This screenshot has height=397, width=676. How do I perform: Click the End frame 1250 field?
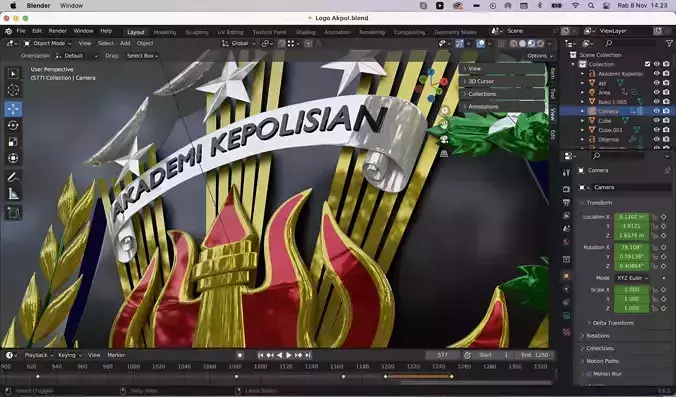pyautogui.click(x=535, y=355)
